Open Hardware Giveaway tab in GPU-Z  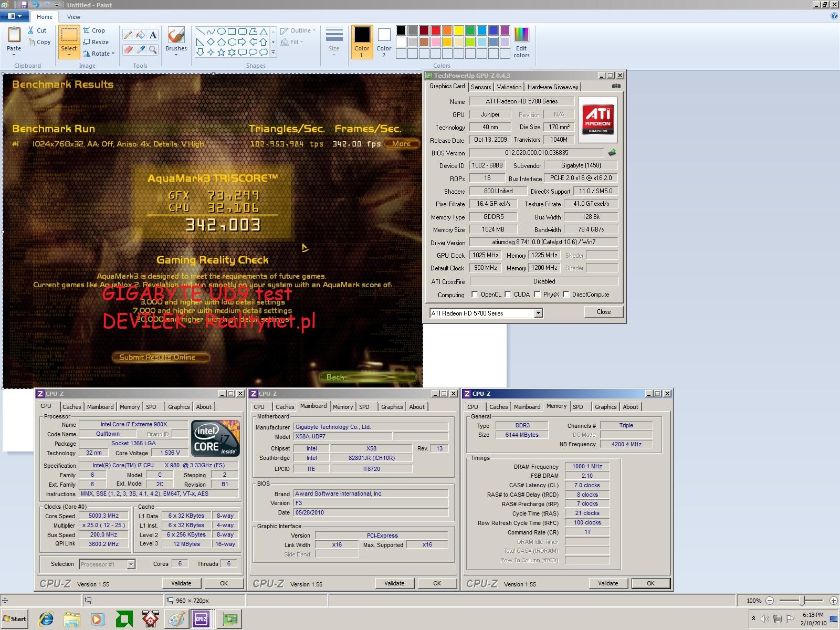553,87
